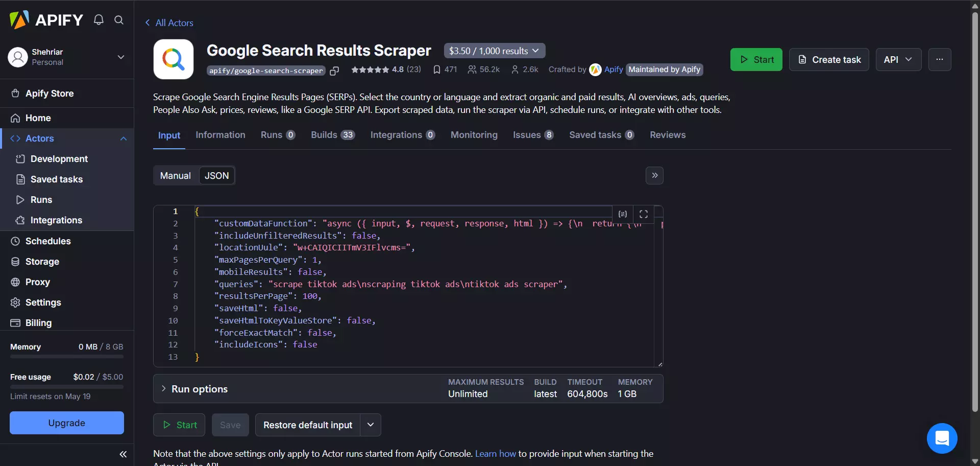Expand the Run options section
Screen dimensions: 980x466
pyautogui.click(x=163, y=389)
